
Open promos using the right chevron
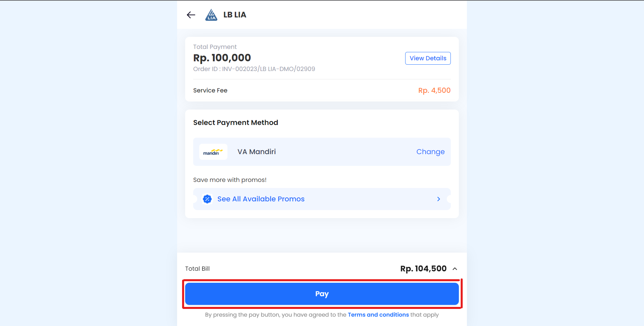[x=438, y=199]
